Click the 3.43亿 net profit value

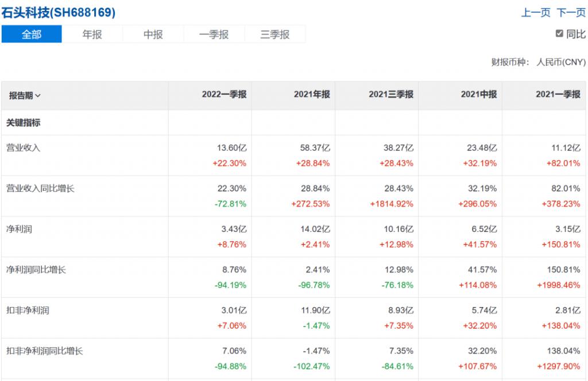point(234,230)
